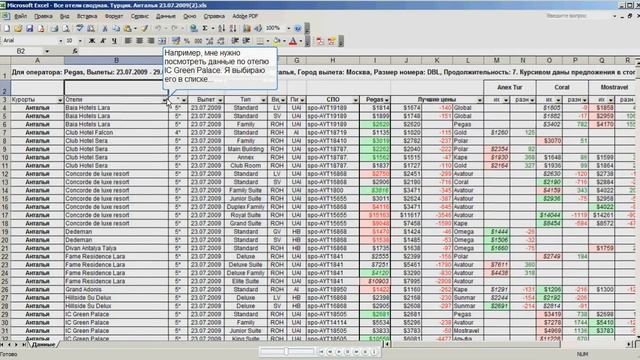Click the Decrease Indent icon
Screen dimensions: 640x360
[x=235, y=41]
